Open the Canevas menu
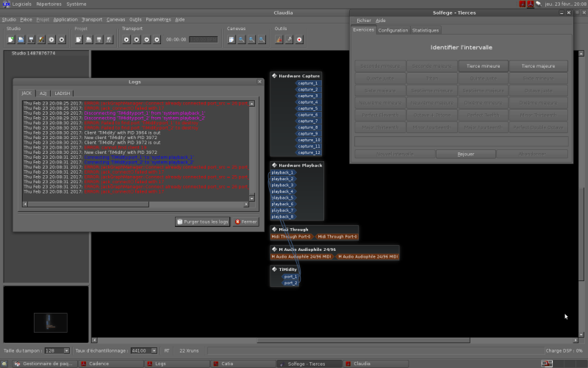 115,19
